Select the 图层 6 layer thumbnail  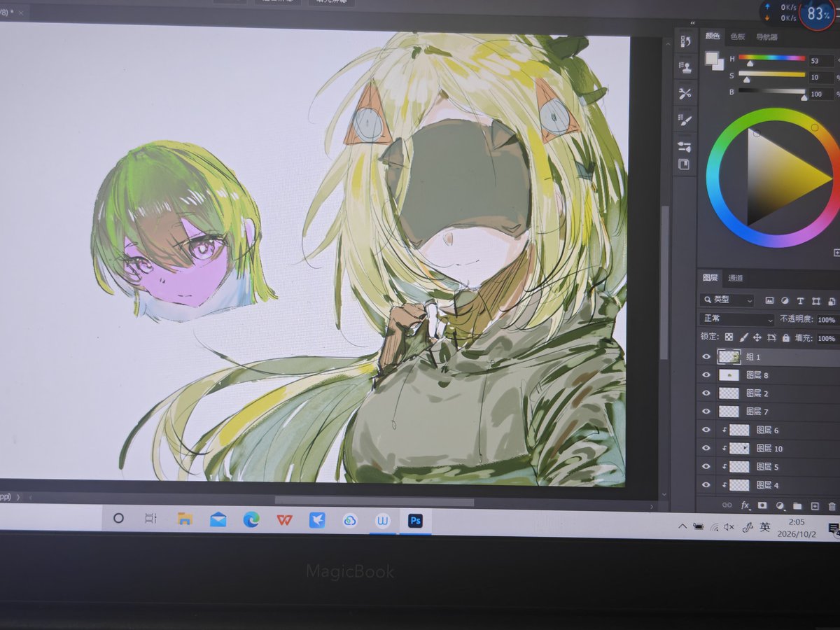coord(739,430)
